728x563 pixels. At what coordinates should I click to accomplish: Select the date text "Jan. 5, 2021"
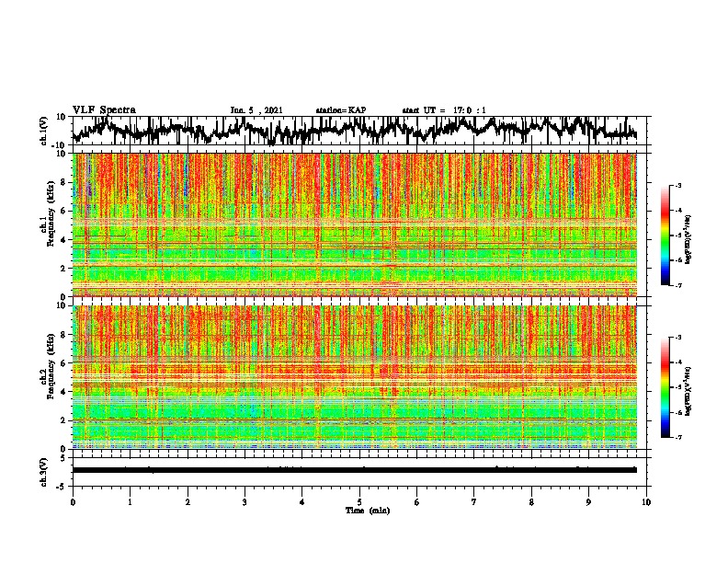coord(256,110)
